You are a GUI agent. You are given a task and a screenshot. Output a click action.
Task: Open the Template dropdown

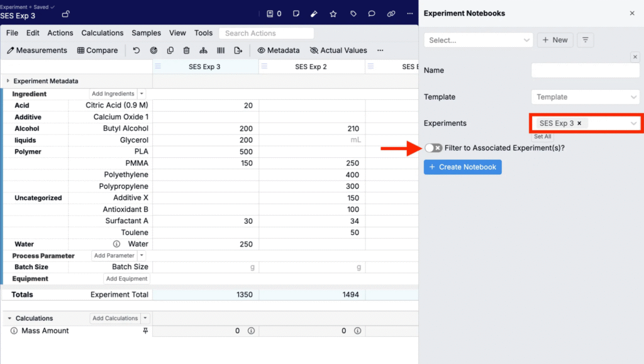586,97
